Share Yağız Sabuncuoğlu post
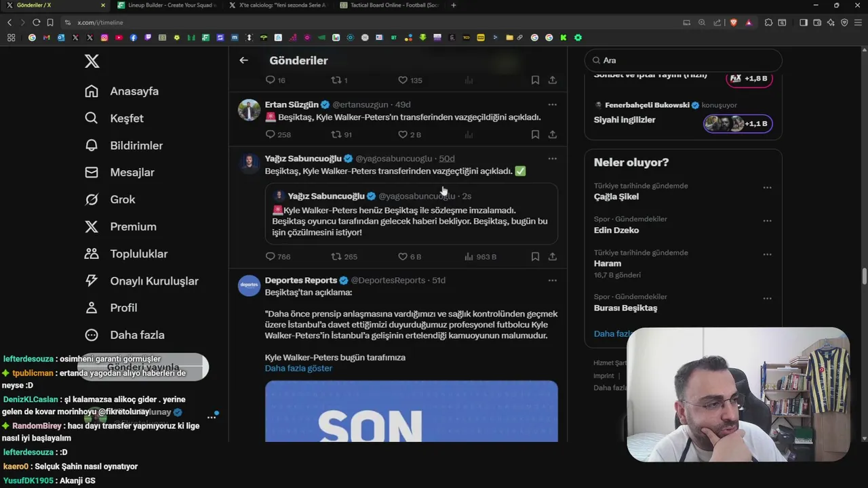 pos(553,257)
